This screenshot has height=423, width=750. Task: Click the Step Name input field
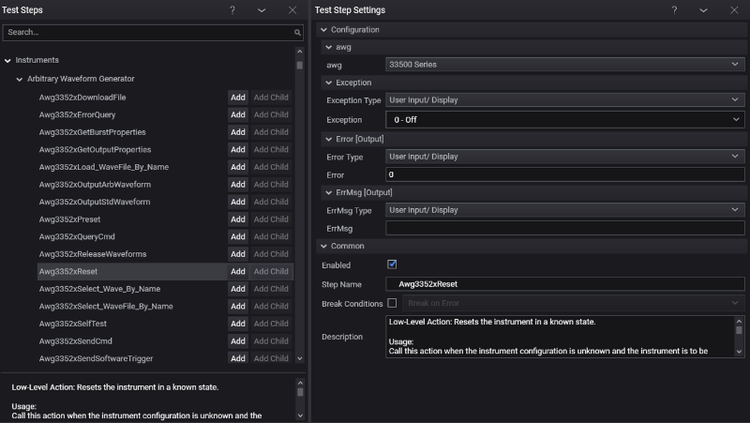(565, 284)
